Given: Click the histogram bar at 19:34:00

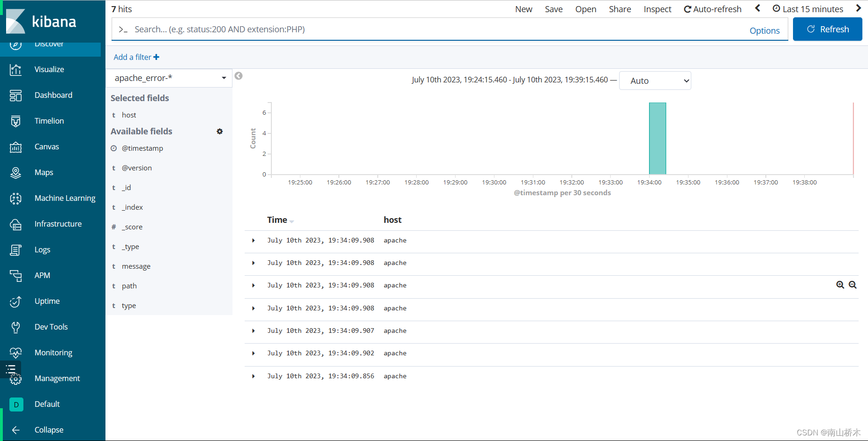Looking at the screenshot, I should pyautogui.click(x=658, y=139).
